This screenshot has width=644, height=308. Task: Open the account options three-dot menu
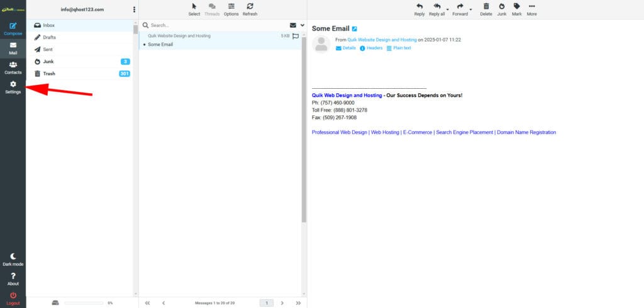[x=134, y=9]
